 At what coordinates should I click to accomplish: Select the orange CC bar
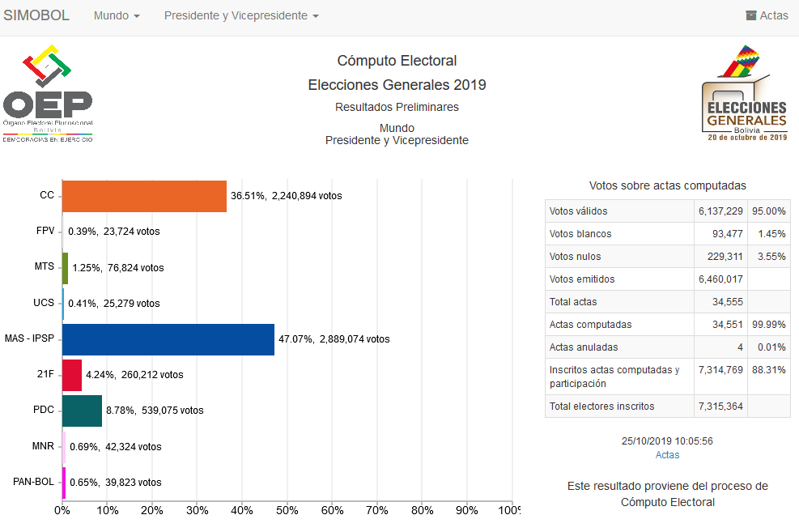coord(144,196)
